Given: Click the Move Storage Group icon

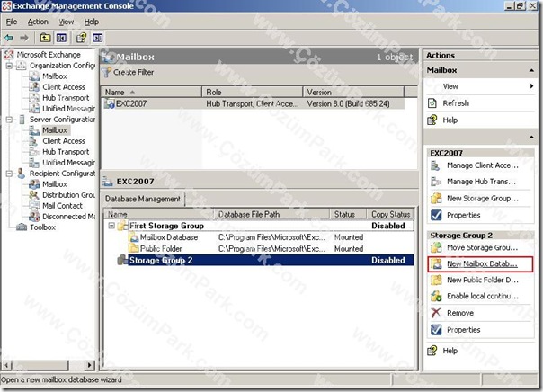Looking at the screenshot, I should (436, 247).
